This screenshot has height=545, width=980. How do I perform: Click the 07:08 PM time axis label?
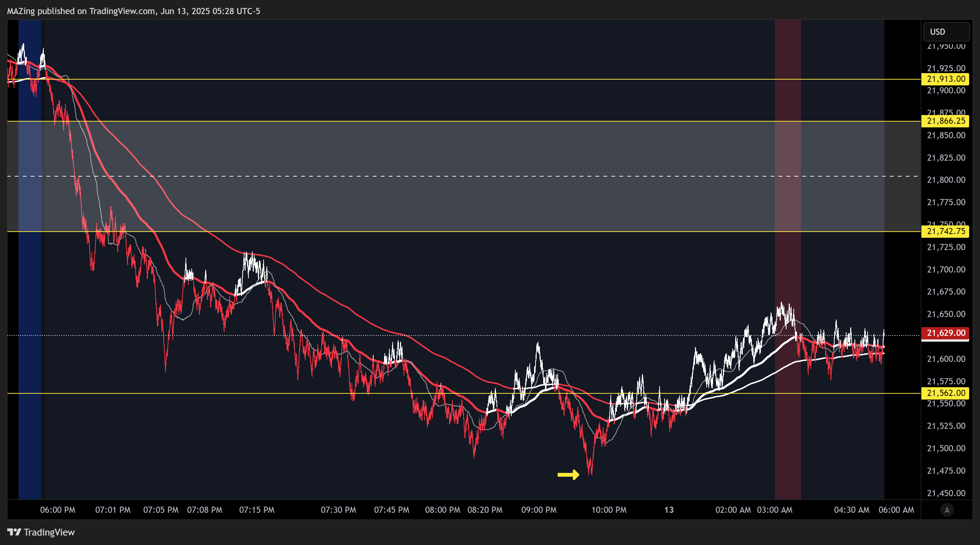[x=205, y=510]
